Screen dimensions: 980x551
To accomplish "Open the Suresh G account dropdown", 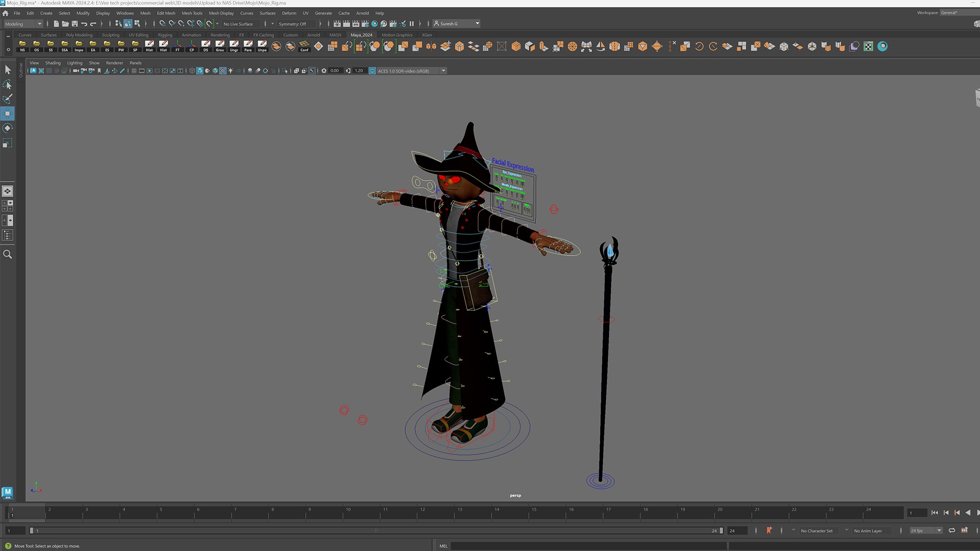I will tap(457, 24).
